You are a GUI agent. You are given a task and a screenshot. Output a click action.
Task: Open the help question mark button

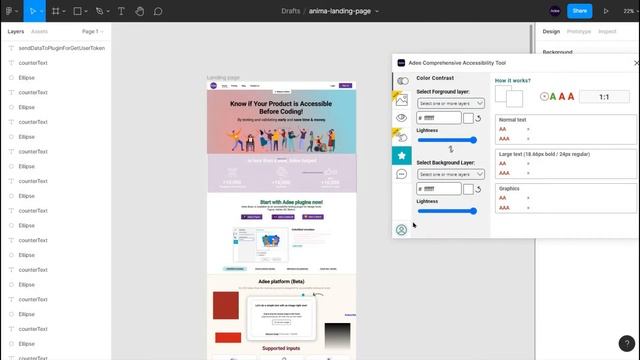point(627,343)
